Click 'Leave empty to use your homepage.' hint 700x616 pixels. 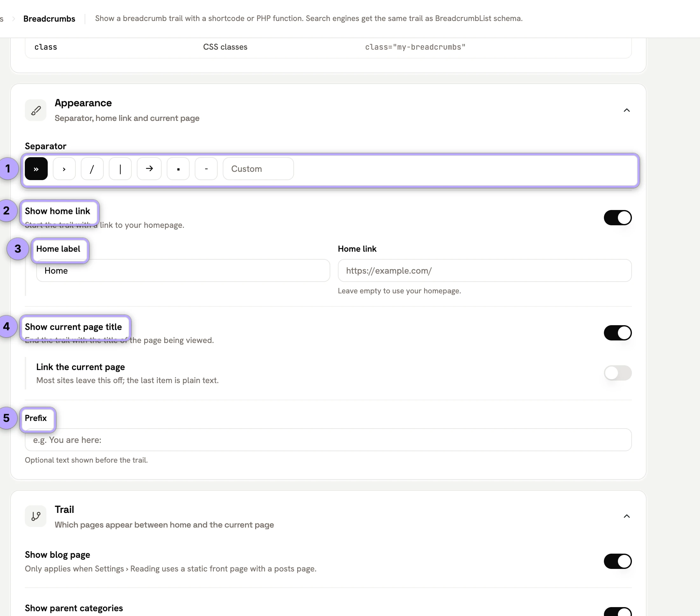(x=399, y=291)
